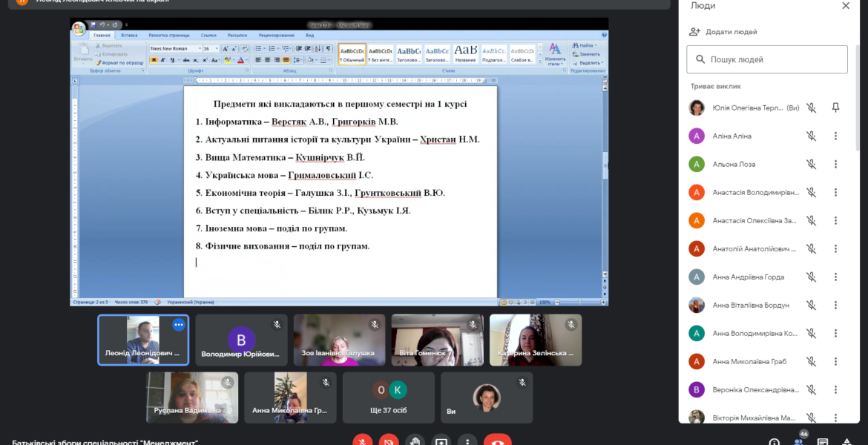Toggle show paragraph marks ¶ in ribbon
Screen dimensions: 868x445
pos(328,49)
